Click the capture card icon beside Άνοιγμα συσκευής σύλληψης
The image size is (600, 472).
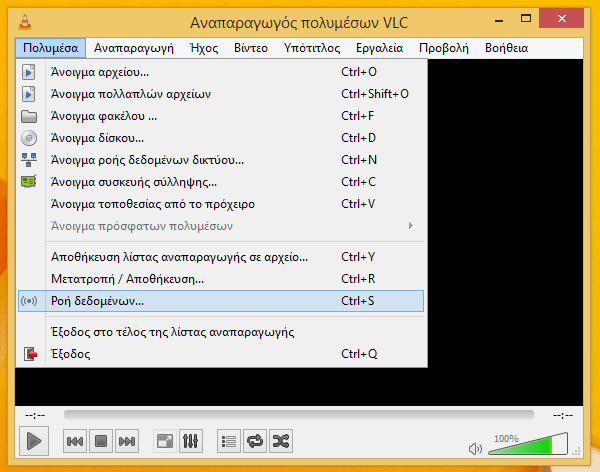point(29,181)
